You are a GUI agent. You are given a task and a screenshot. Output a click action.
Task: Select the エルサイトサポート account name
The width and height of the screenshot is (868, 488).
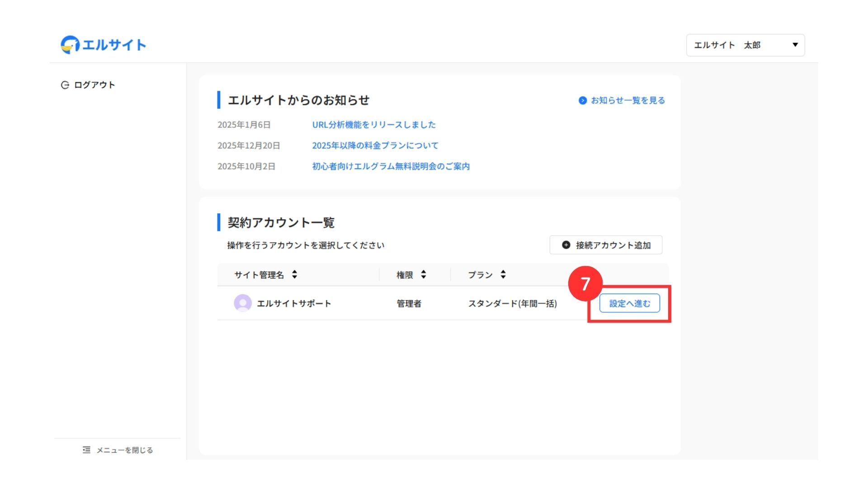pos(294,304)
